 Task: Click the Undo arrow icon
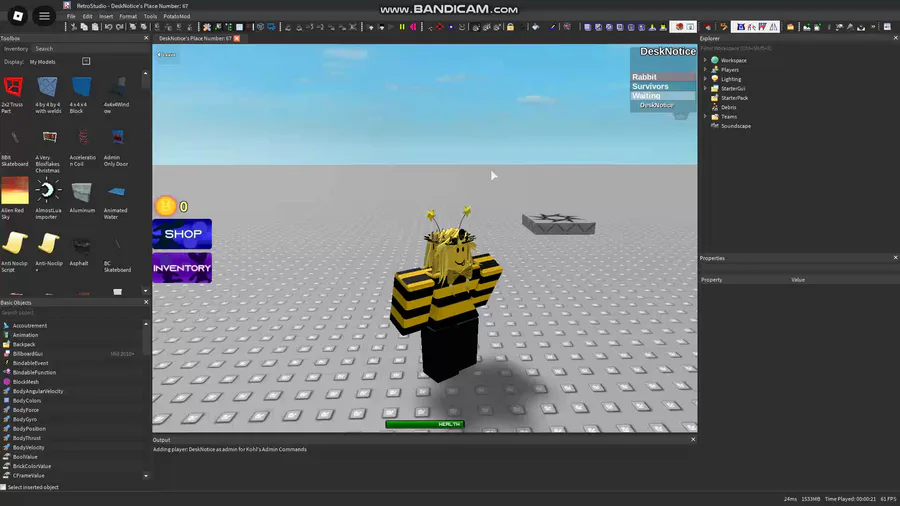click(x=108, y=27)
